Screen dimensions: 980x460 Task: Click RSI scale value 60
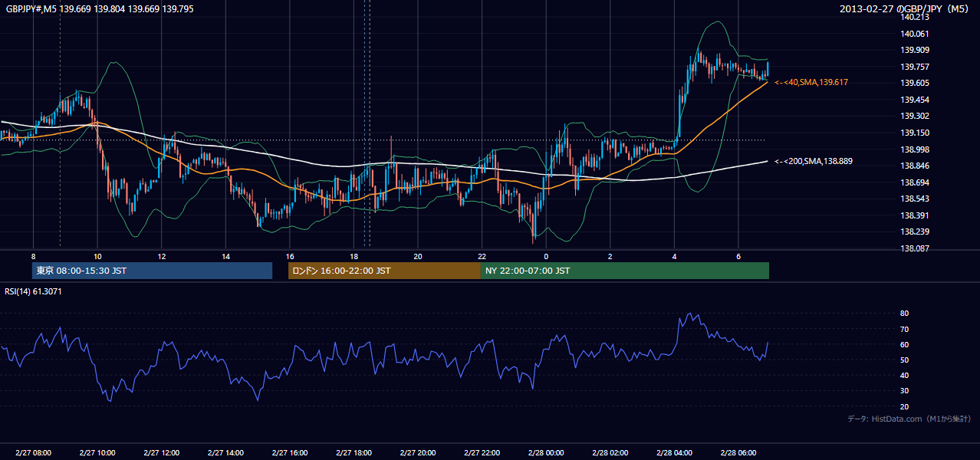coord(904,344)
